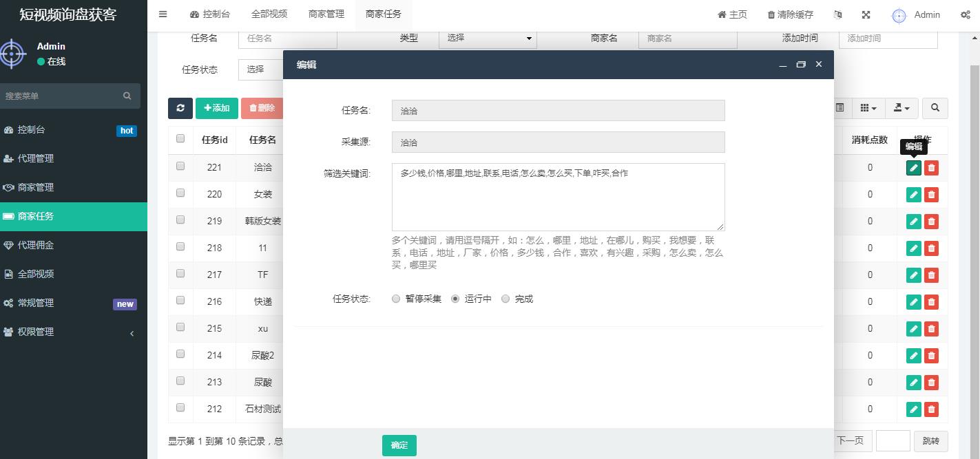Select the 暂停采集 radio button

pos(396,299)
